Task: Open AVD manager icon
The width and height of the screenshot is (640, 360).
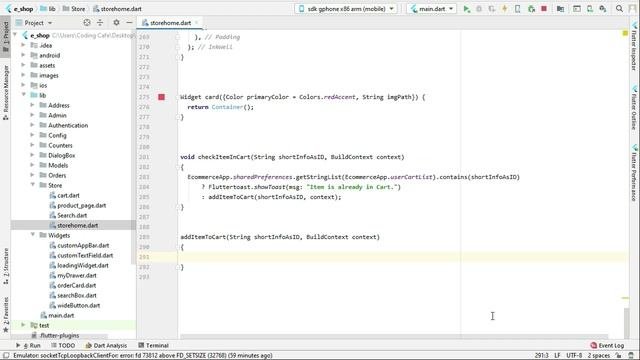Action: pos(590,9)
